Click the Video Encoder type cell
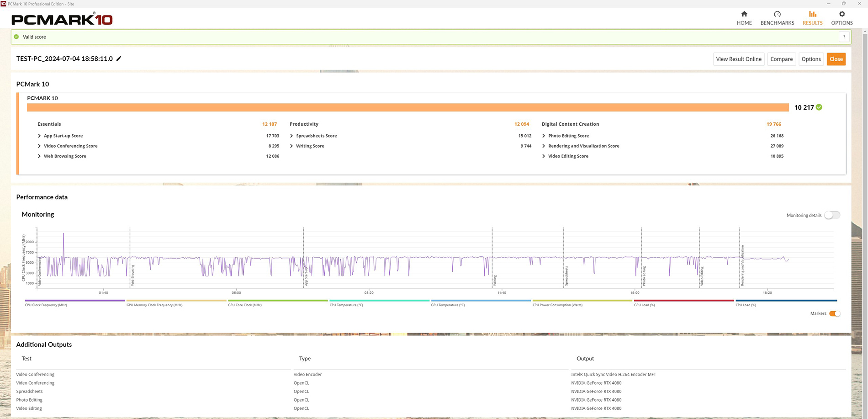The width and height of the screenshot is (868, 419). (308, 375)
